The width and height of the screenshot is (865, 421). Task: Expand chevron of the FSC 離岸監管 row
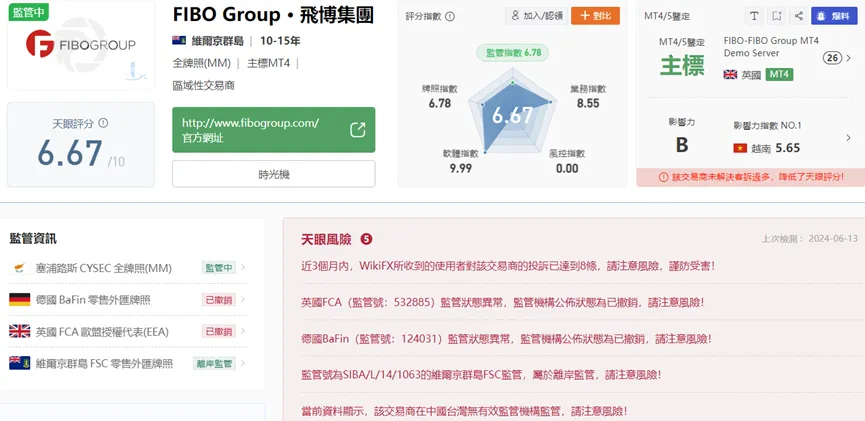(x=243, y=363)
